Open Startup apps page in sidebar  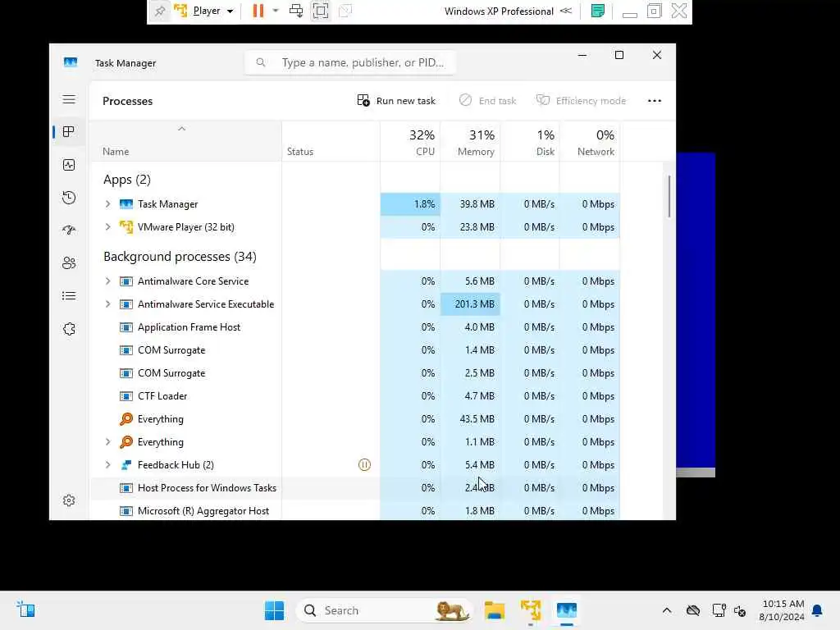pyautogui.click(x=69, y=231)
